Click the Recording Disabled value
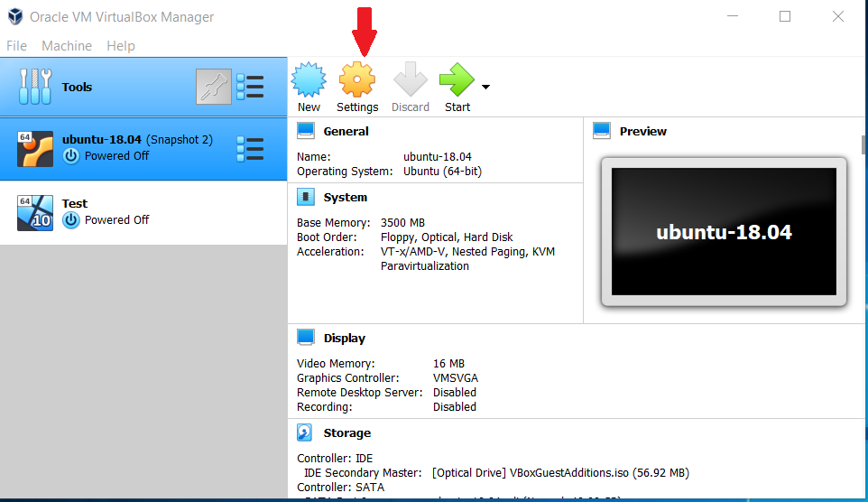The height and width of the screenshot is (502, 868). 455,406
